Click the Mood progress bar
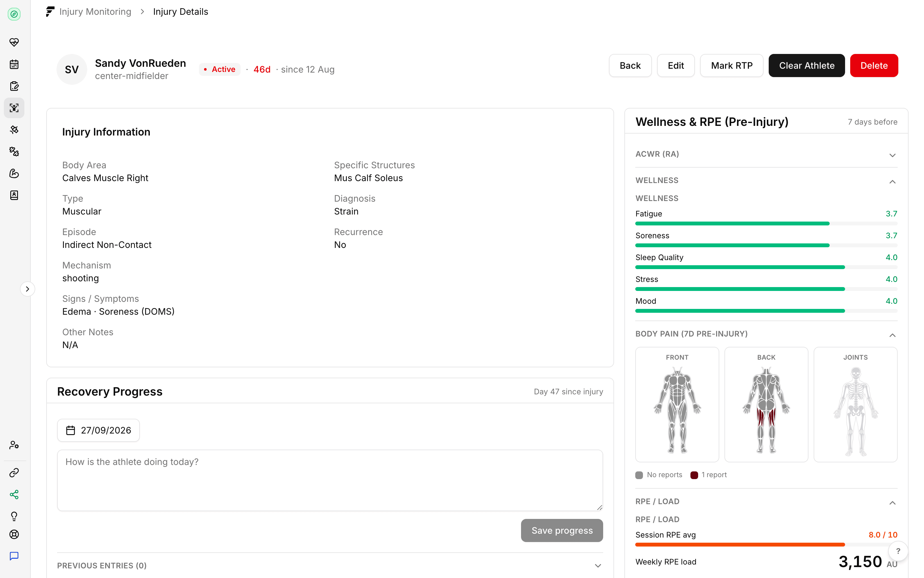The width and height of the screenshot is (924, 578). coord(766,311)
